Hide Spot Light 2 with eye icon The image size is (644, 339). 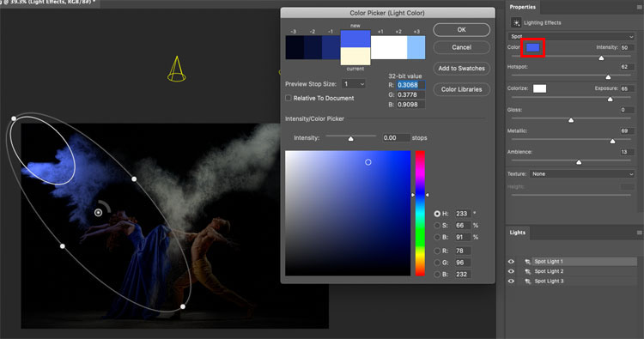coord(511,271)
